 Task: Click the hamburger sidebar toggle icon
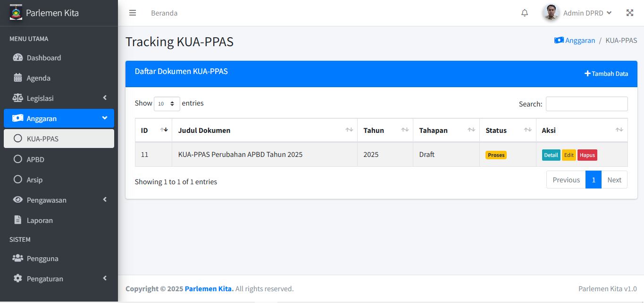coord(133,13)
